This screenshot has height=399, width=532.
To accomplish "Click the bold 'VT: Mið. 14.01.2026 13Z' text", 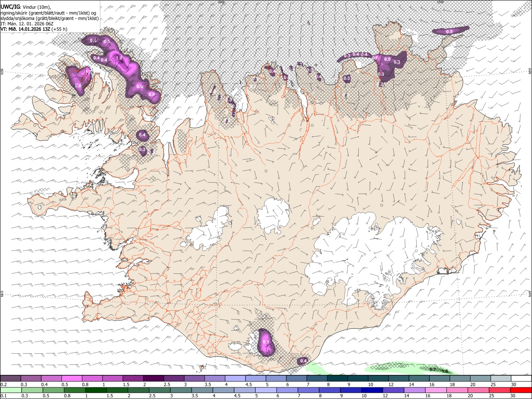I will (25, 29).
